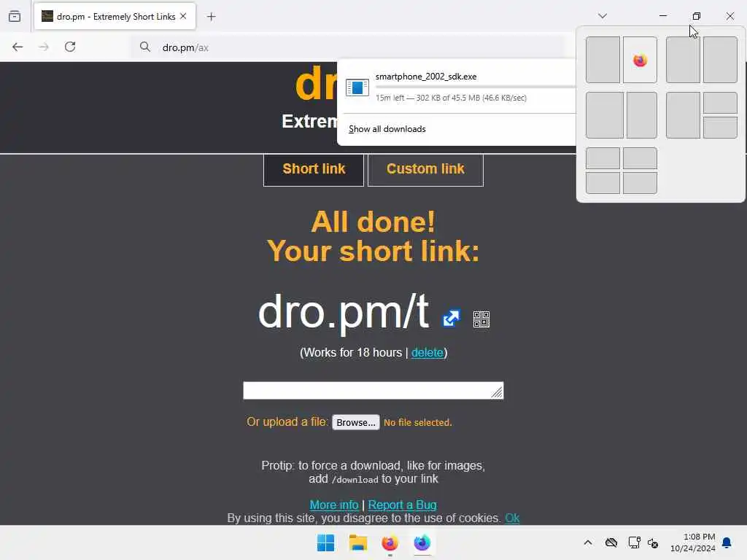The image size is (747, 560).
Task: Accept the cookie notice with Ok
Action: 512,518
